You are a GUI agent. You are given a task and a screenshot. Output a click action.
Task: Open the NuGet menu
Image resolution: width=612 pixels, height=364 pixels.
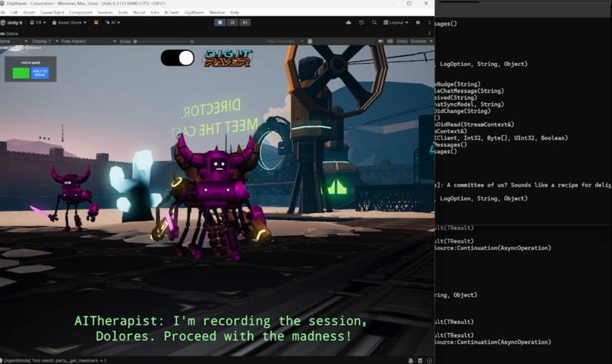coord(139,12)
